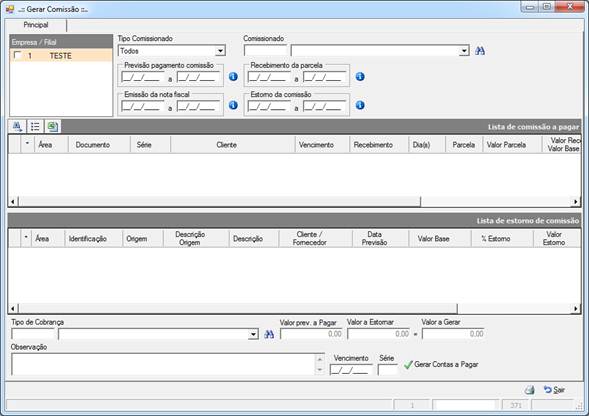Click end date of Previsão pagamento comissão
The image size is (589, 416).
(198, 77)
